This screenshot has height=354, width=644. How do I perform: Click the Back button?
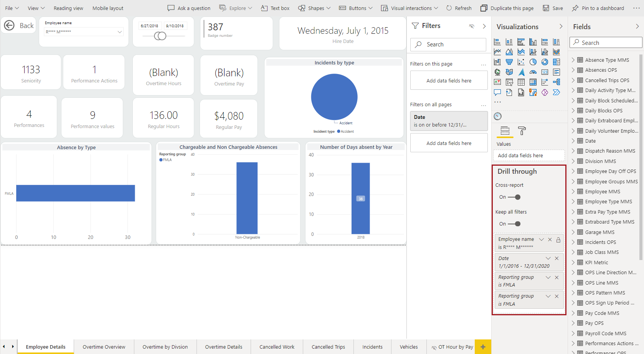click(x=18, y=25)
